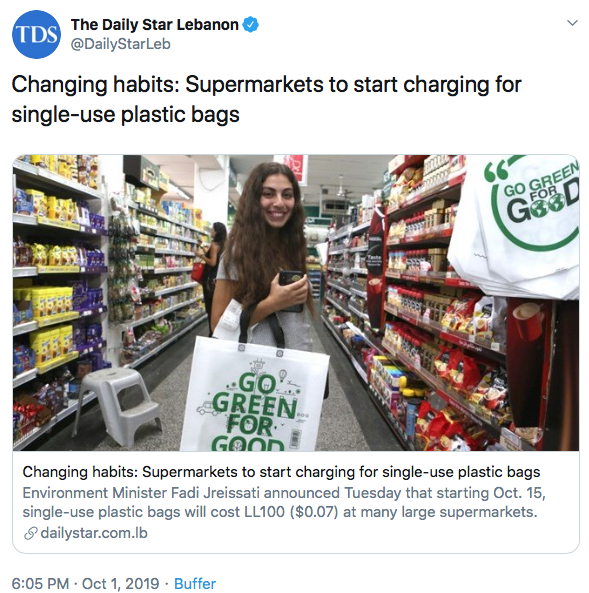Click the Oct 1, 2019 date
Screen dimensions: 589x593
[120, 583]
